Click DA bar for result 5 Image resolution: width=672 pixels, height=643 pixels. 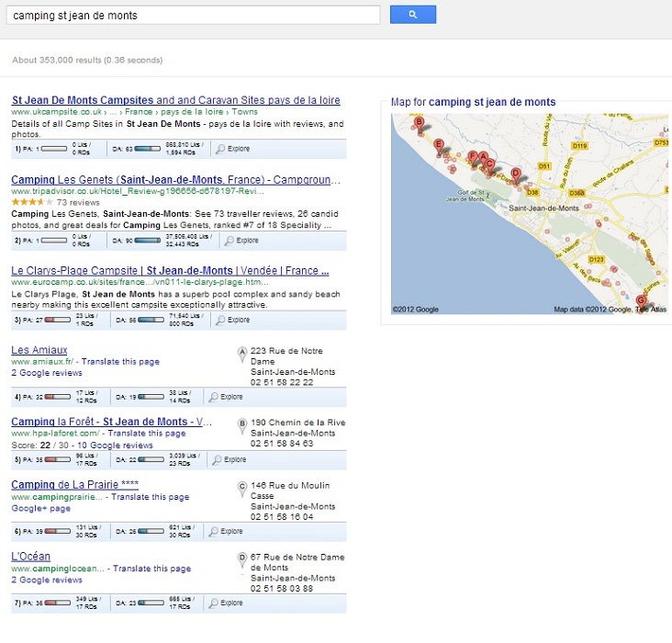pos(151,460)
